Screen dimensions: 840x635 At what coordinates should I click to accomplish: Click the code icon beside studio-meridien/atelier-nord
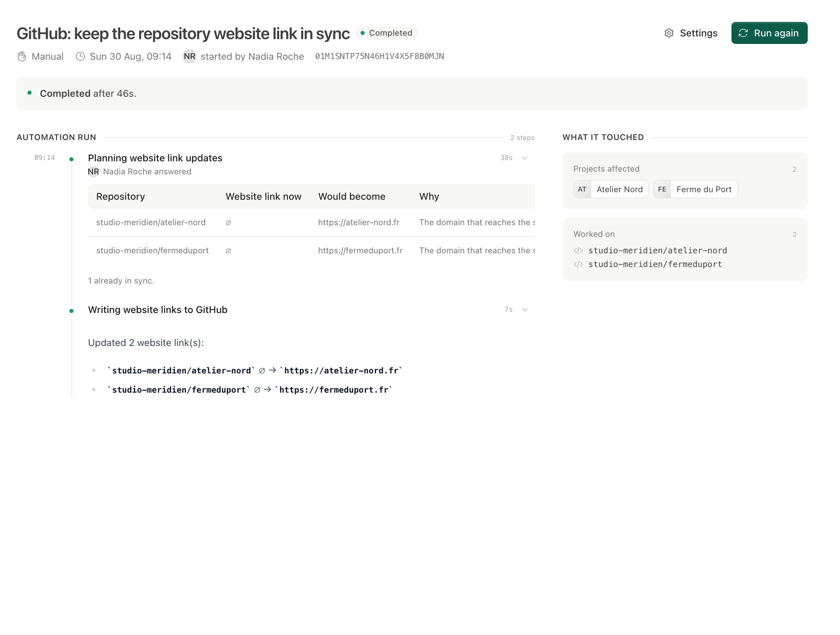(x=578, y=251)
